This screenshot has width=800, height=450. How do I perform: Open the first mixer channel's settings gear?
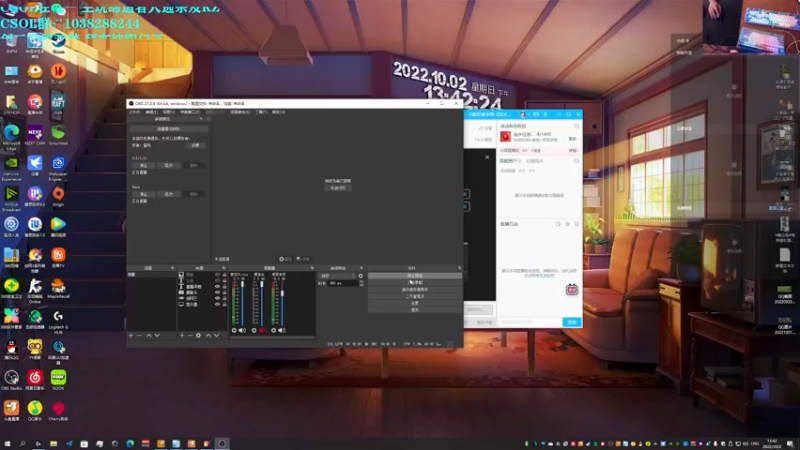[x=234, y=331]
